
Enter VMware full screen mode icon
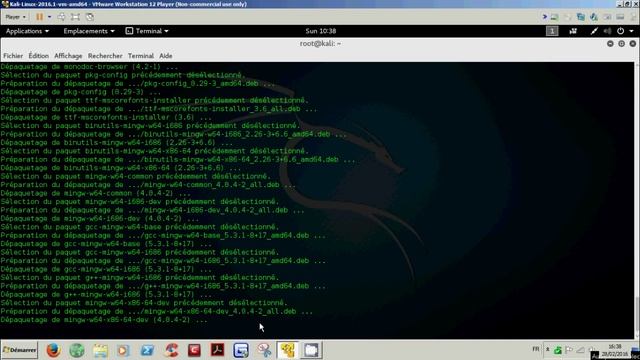(76, 17)
